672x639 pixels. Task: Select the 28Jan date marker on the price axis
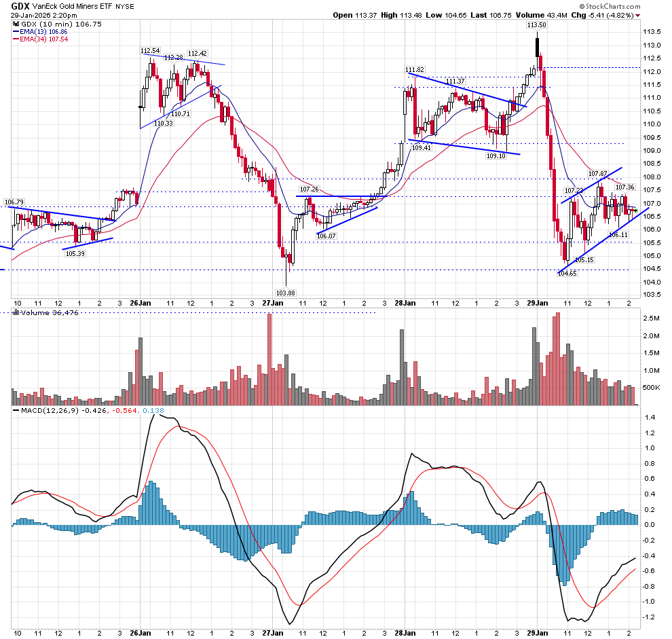click(405, 303)
